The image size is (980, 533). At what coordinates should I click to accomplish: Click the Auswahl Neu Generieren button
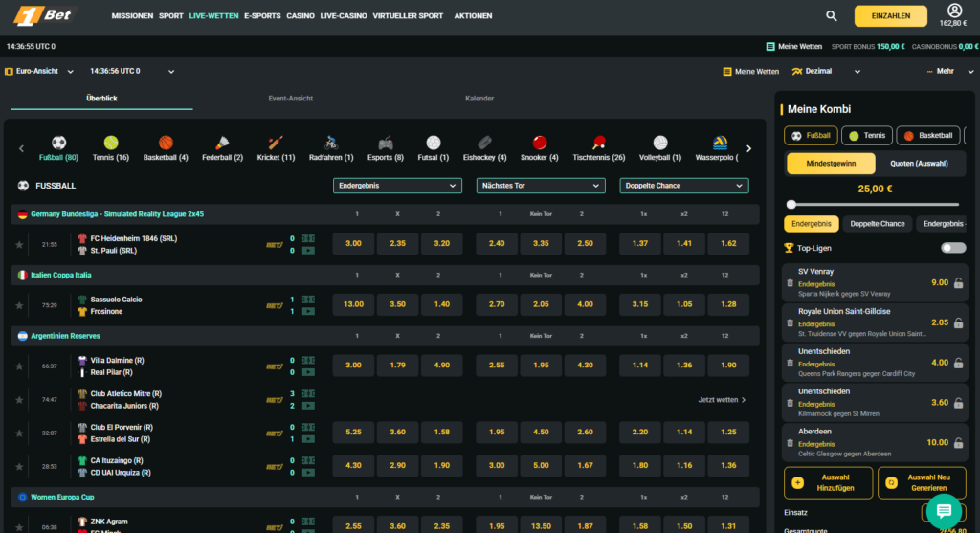pyautogui.click(x=922, y=482)
